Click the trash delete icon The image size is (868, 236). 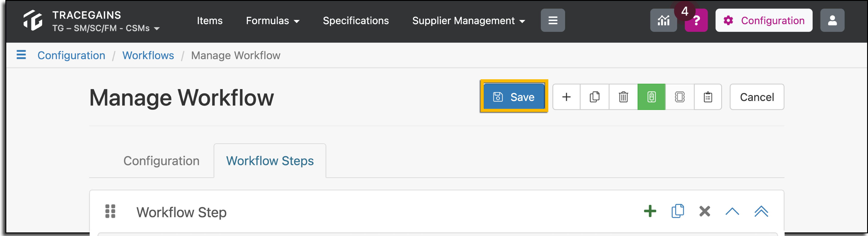[x=623, y=97]
